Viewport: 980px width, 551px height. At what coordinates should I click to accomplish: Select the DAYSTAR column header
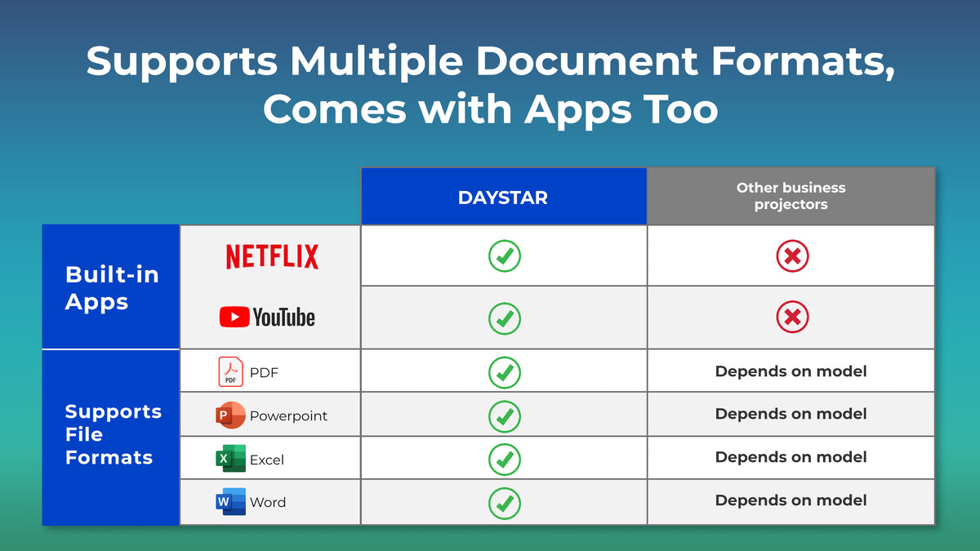coord(503,198)
